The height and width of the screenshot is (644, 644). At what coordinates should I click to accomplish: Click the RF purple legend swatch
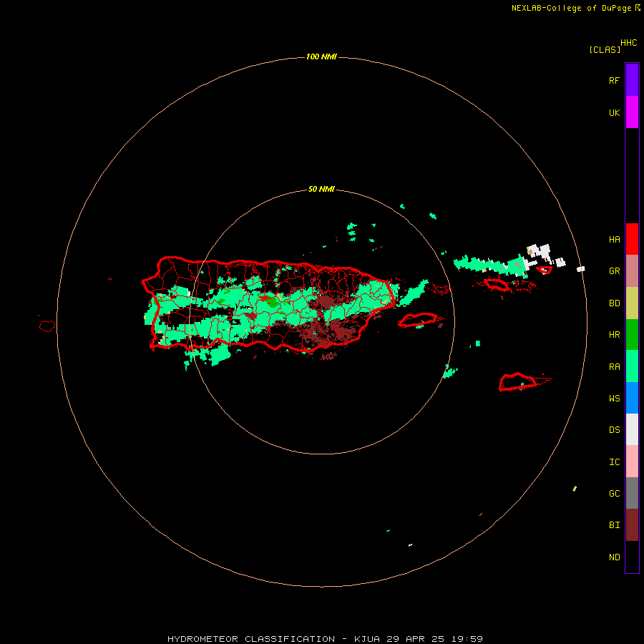click(632, 80)
